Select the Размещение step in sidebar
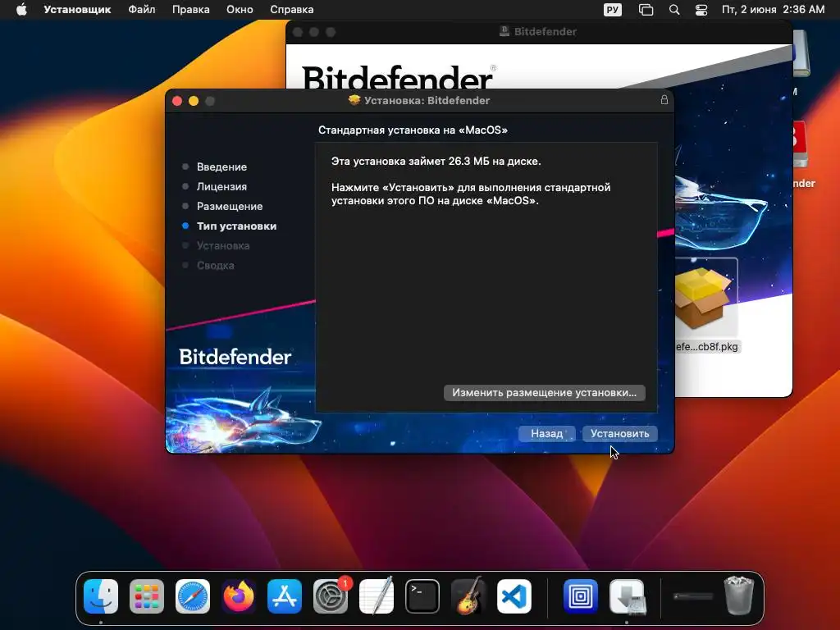 230,206
